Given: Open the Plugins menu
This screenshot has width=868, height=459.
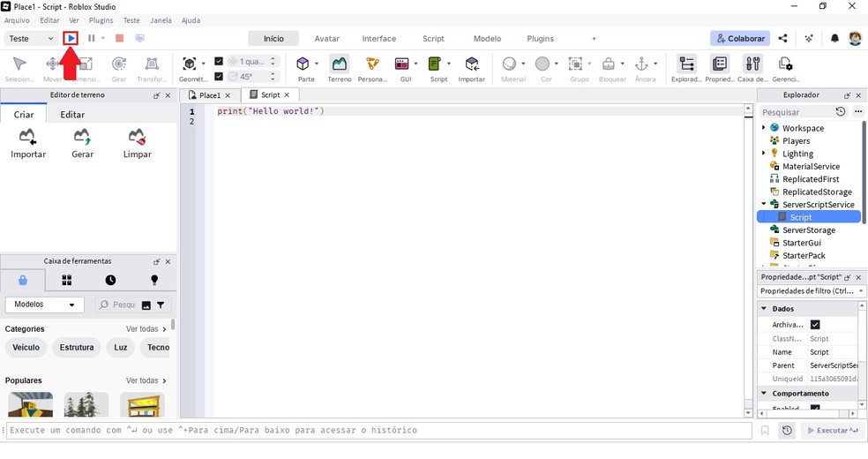Looking at the screenshot, I should point(101,20).
